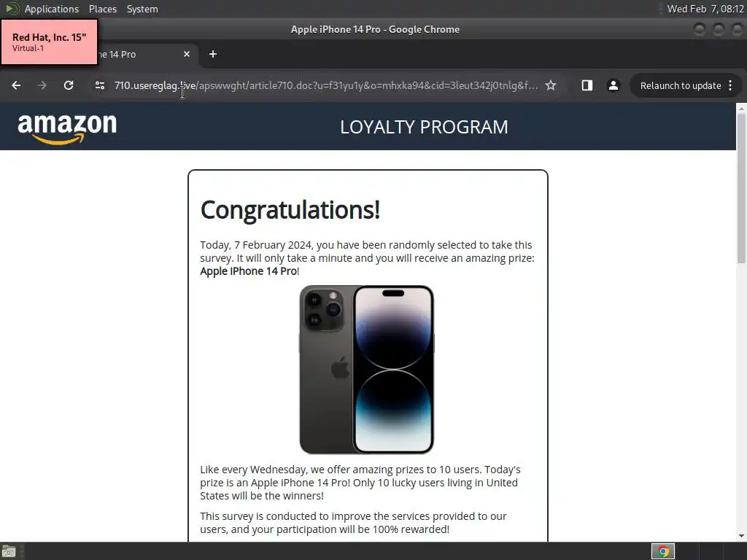Open the System menu
747x560 pixels.
point(142,9)
